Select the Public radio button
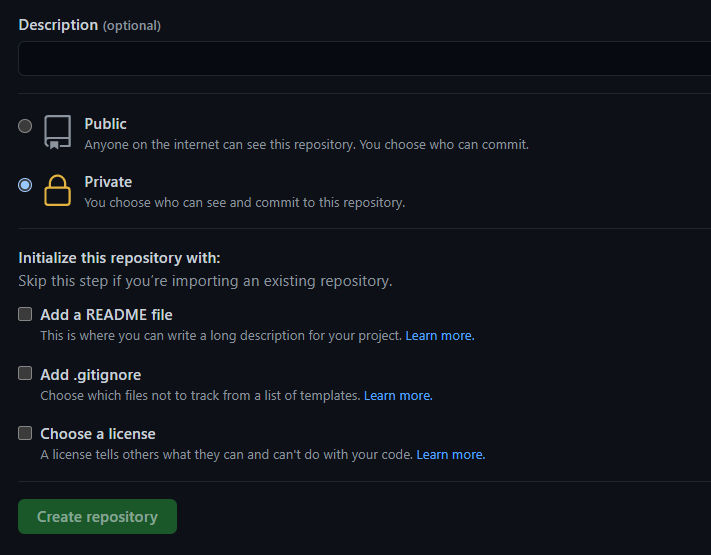Image resolution: width=711 pixels, height=555 pixels. [x=25, y=126]
